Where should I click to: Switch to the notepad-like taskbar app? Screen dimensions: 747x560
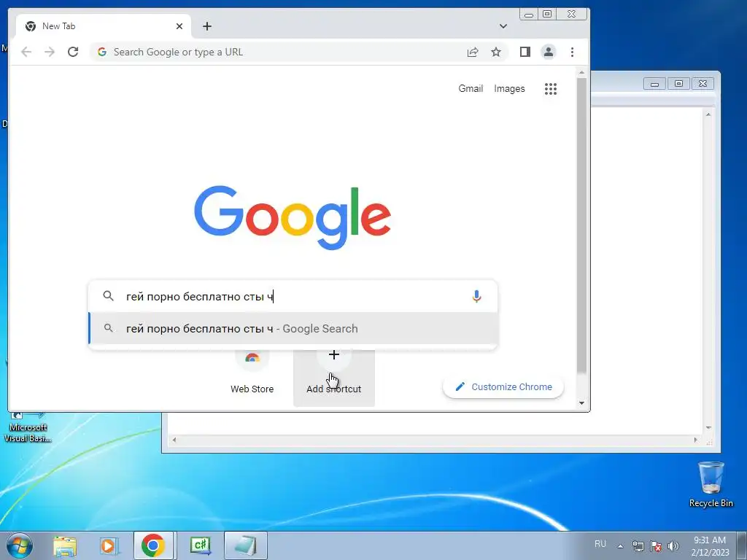click(x=245, y=545)
